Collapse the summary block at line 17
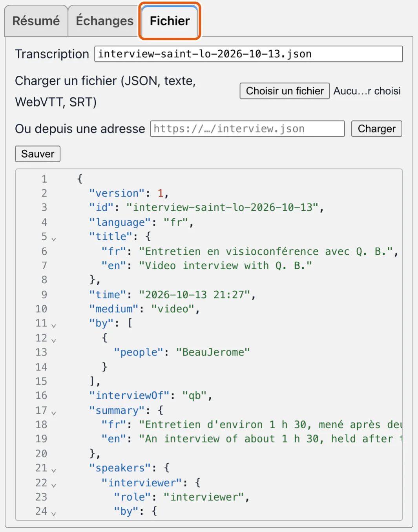 click(54, 413)
